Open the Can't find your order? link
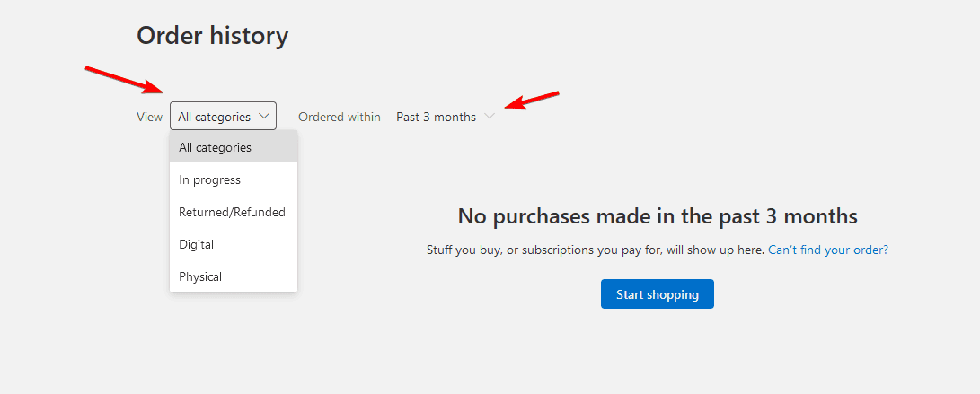980x394 pixels. coord(827,250)
